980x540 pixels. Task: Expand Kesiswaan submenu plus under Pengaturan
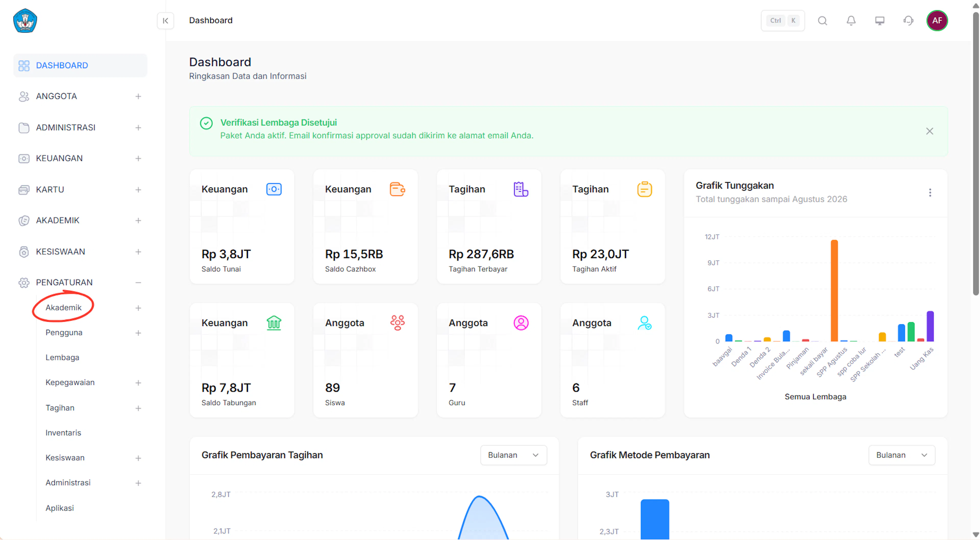click(x=138, y=458)
